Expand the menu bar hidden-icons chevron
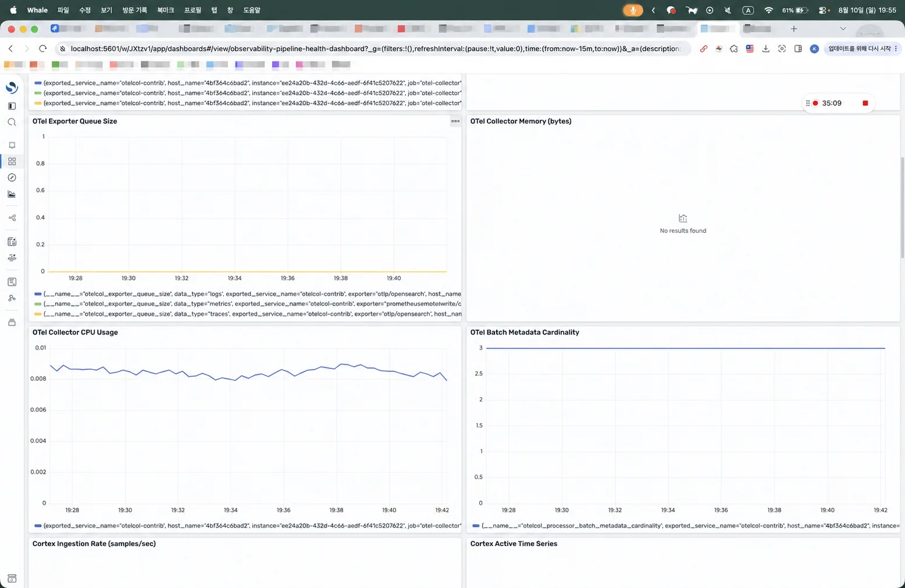This screenshot has width=905, height=588. [654, 10]
